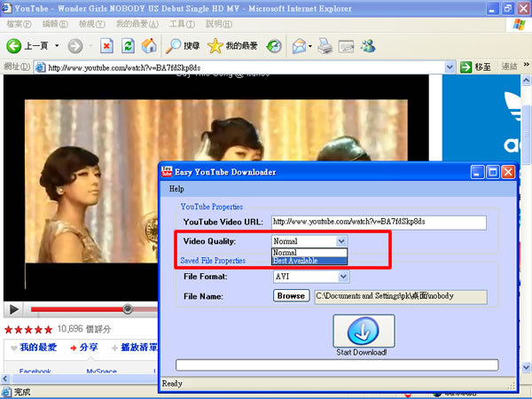Image resolution: width=532 pixels, height=399 pixels.
Task: Choose Best Available in the quality list
Action: coord(309,261)
